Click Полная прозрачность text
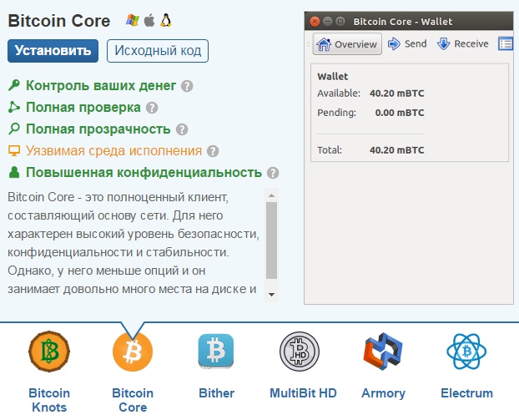Screen dimensions: 519x420 coord(98,129)
